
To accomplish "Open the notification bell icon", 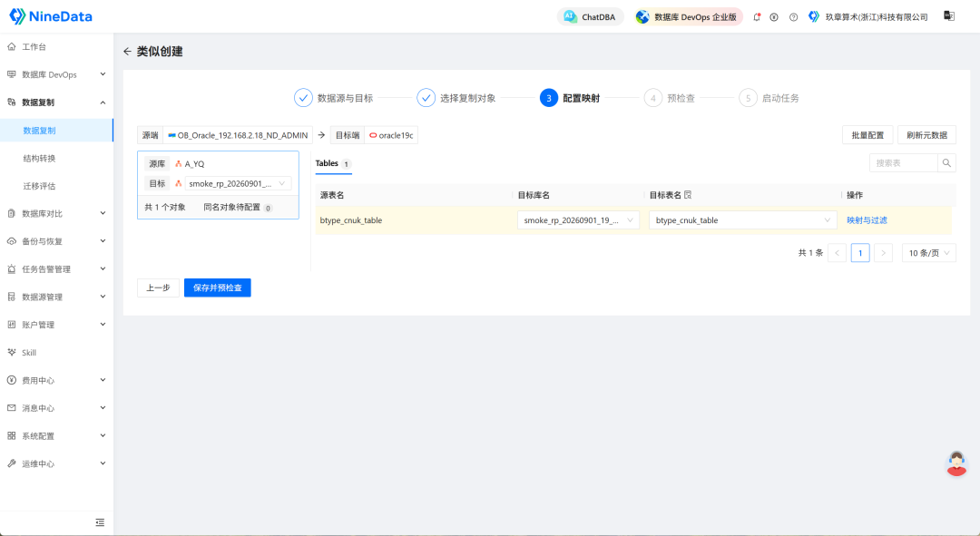I will click(x=756, y=17).
